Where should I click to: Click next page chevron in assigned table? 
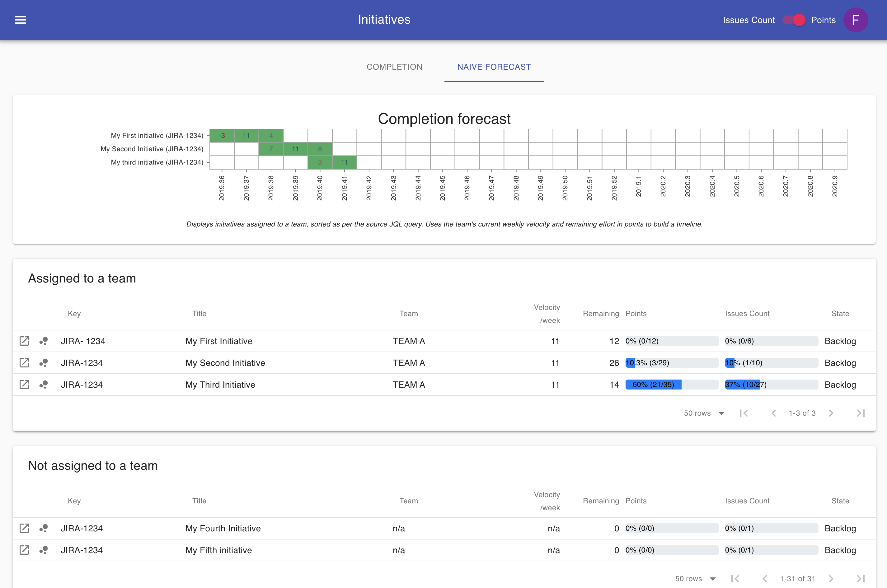pyautogui.click(x=831, y=413)
